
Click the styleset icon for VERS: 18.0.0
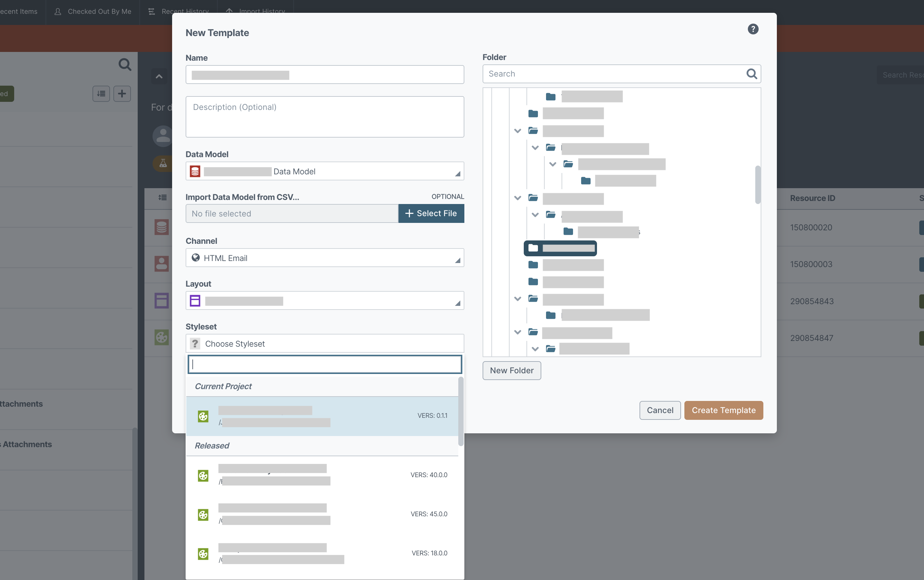[x=203, y=554]
